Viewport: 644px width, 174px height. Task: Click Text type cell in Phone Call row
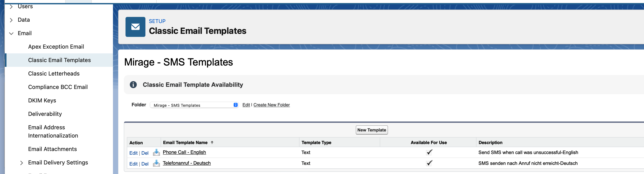(306, 152)
